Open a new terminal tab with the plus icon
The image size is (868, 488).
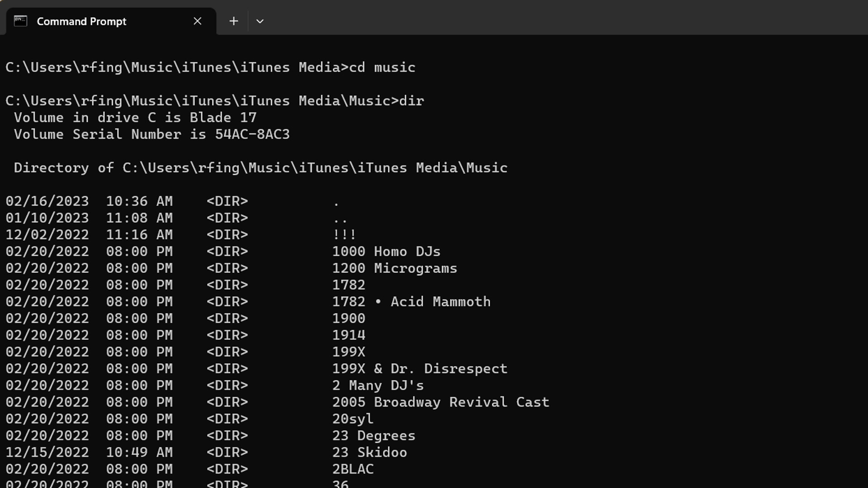point(233,21)
